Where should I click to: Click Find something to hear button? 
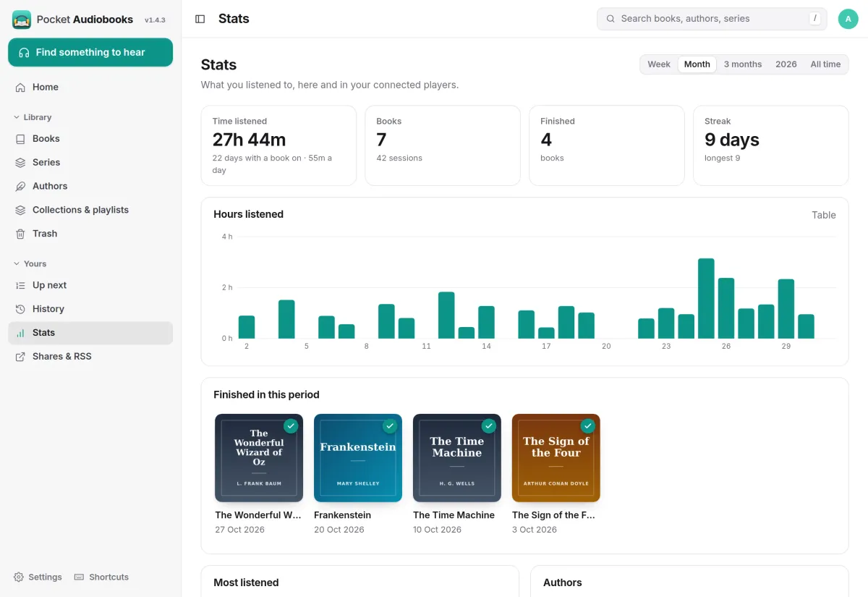(90, 52)
